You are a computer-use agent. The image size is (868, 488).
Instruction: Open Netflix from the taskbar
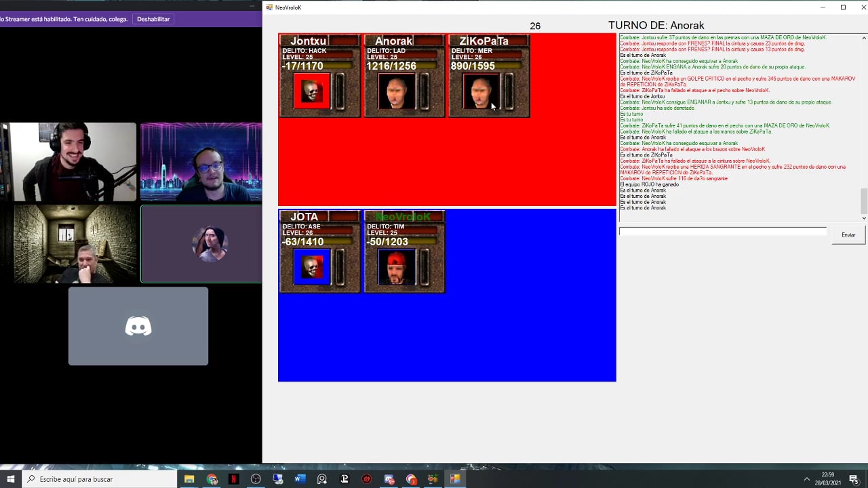(234, 479)
